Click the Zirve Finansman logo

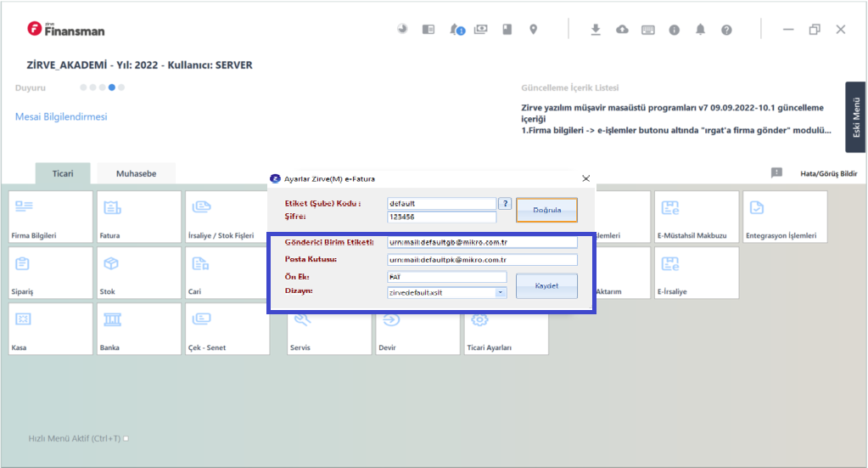click(66, 30)
